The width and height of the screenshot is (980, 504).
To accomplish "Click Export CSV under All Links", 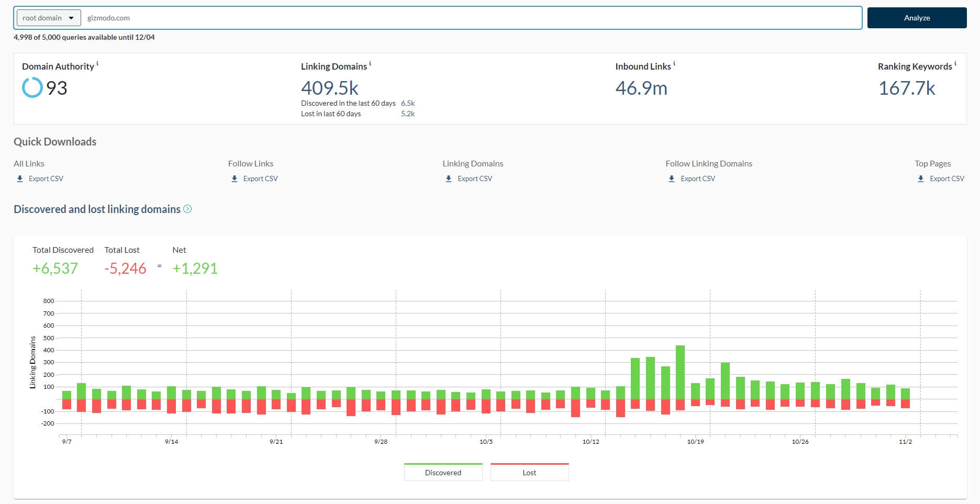I will pyautogui.click(x=46, y=178).
